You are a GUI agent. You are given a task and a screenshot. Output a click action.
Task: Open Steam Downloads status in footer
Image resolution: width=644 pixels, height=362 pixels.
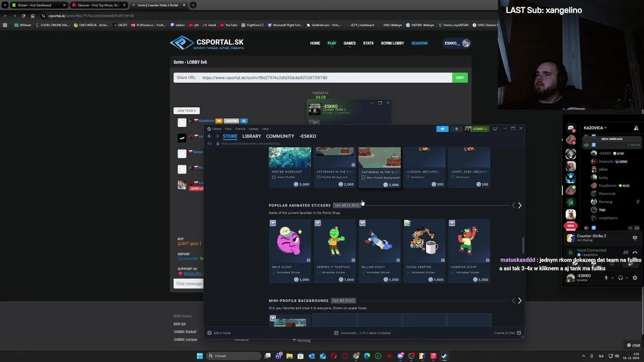(x=362, y=333)
